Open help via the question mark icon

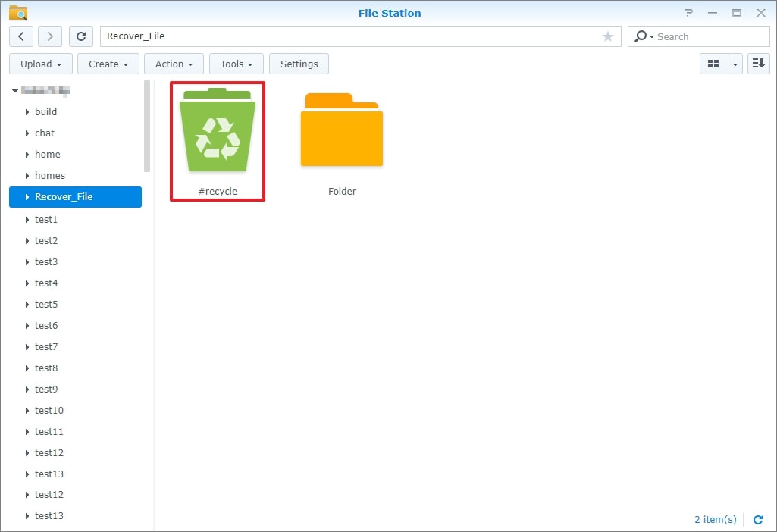click(x=688, y=12)
